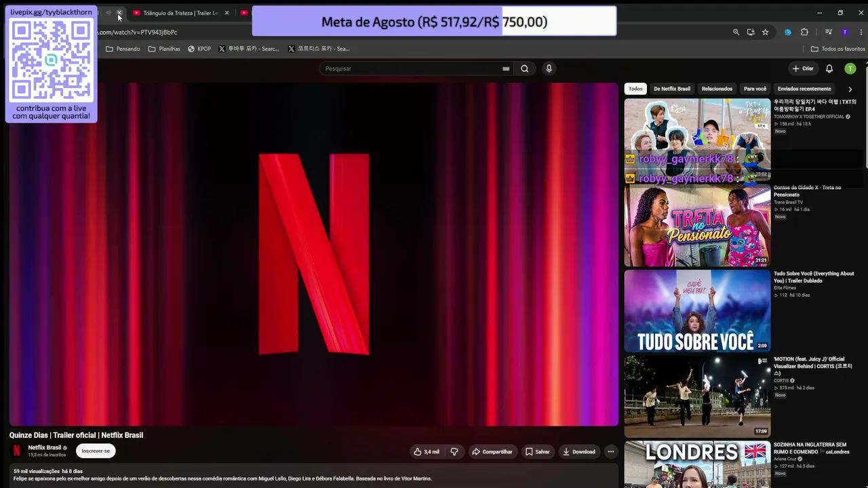The height and width of the screenshot is (488, 868).
Task: Click the livepix QR code overlay
Action: tap(51, 61)
